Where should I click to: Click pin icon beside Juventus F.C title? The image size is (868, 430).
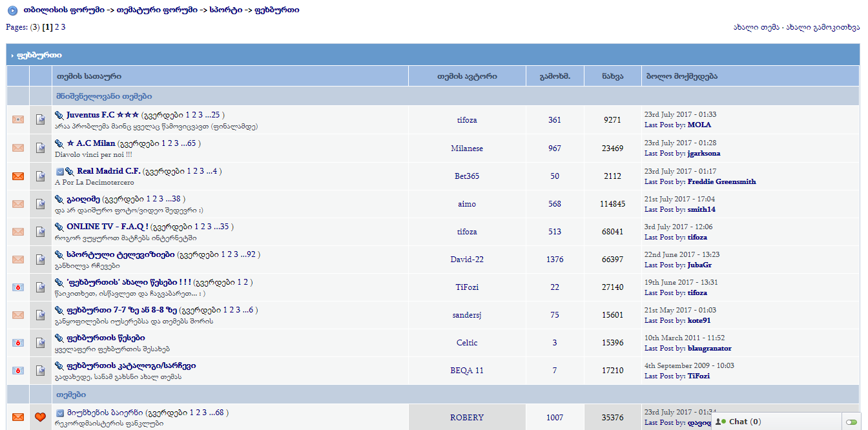click(x=59, y=115)
